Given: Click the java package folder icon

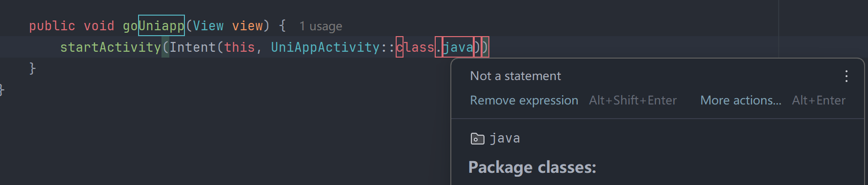Looking at the screenshot, I should tap(477, 139).
